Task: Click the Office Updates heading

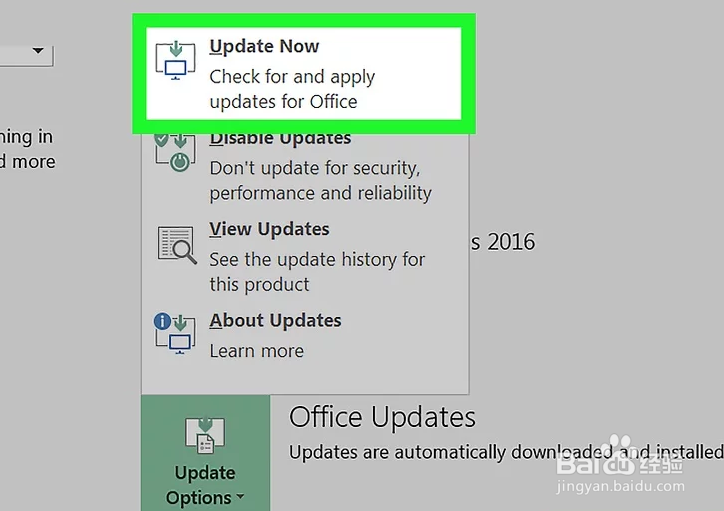Action: coord(382,417)
